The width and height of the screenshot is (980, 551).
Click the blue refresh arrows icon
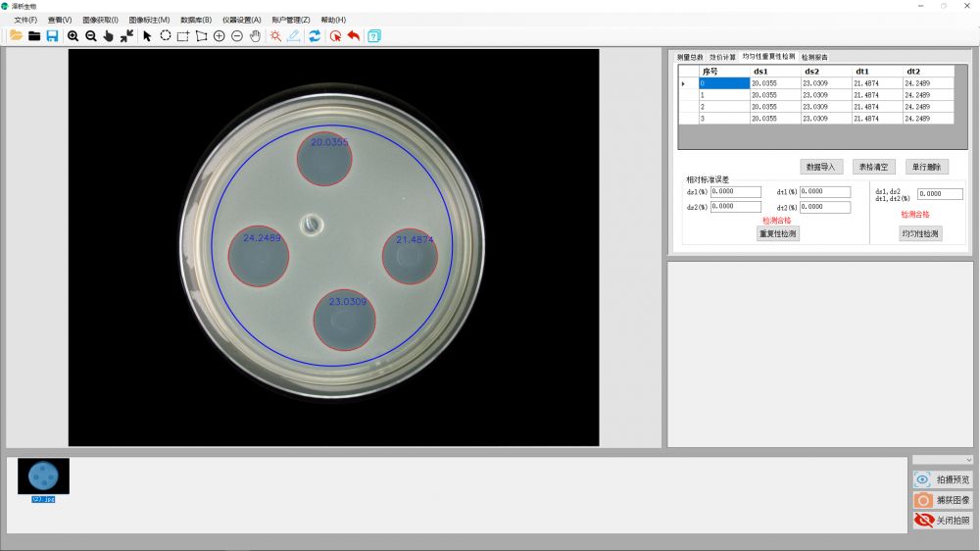point(315,35)
